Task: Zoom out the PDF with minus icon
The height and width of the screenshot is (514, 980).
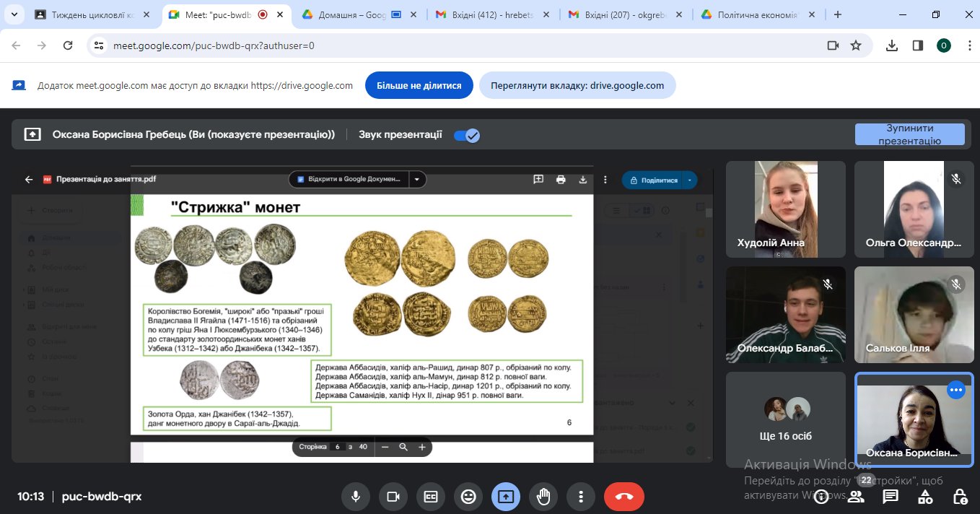Action: [385, 447]
